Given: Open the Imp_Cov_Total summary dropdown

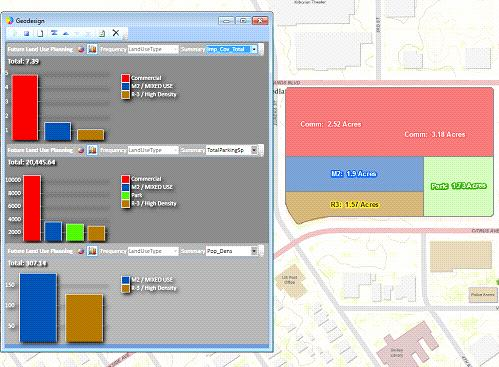Looking at the screenshot, I should pyautogui.click(x=254, y=49).
